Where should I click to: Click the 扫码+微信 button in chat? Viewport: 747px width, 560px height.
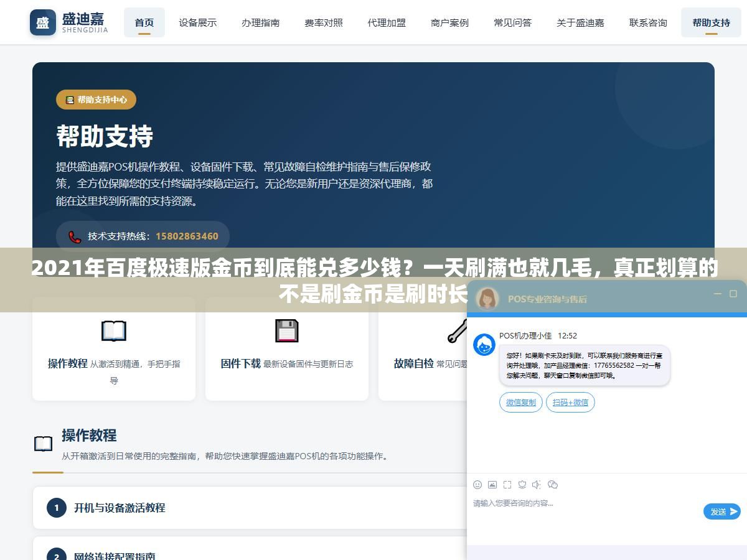pos(570,403)
